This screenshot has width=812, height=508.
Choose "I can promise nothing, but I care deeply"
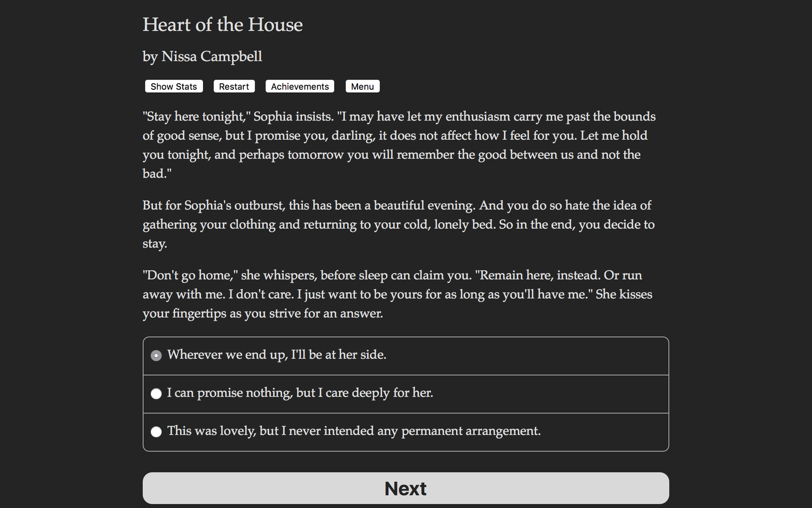300,393
